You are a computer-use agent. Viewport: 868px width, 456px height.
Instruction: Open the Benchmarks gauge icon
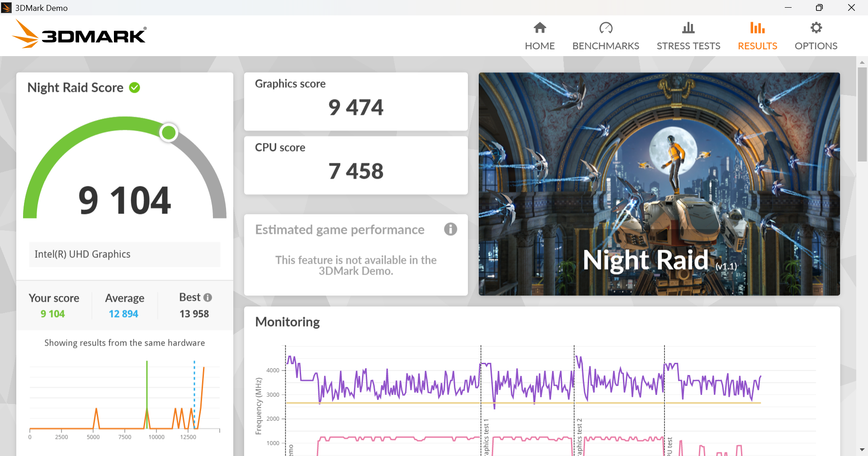coord(605,28)
